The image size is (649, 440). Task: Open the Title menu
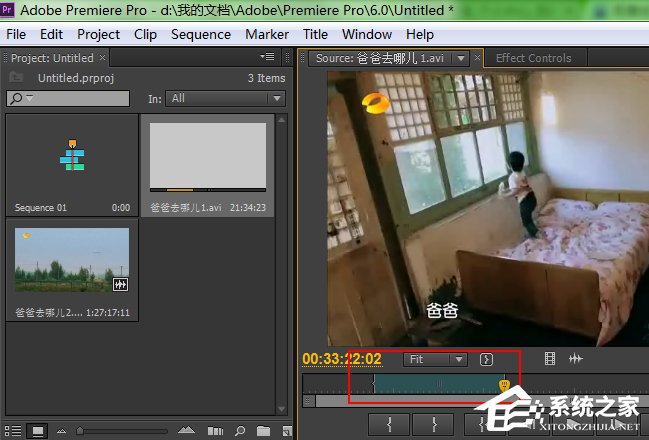(x=315, y=34)
